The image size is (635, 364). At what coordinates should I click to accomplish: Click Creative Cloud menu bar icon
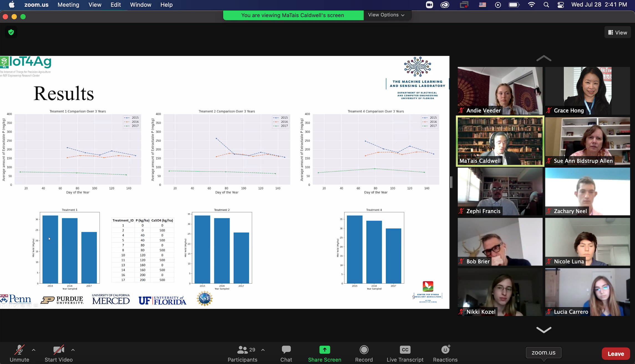445,5
